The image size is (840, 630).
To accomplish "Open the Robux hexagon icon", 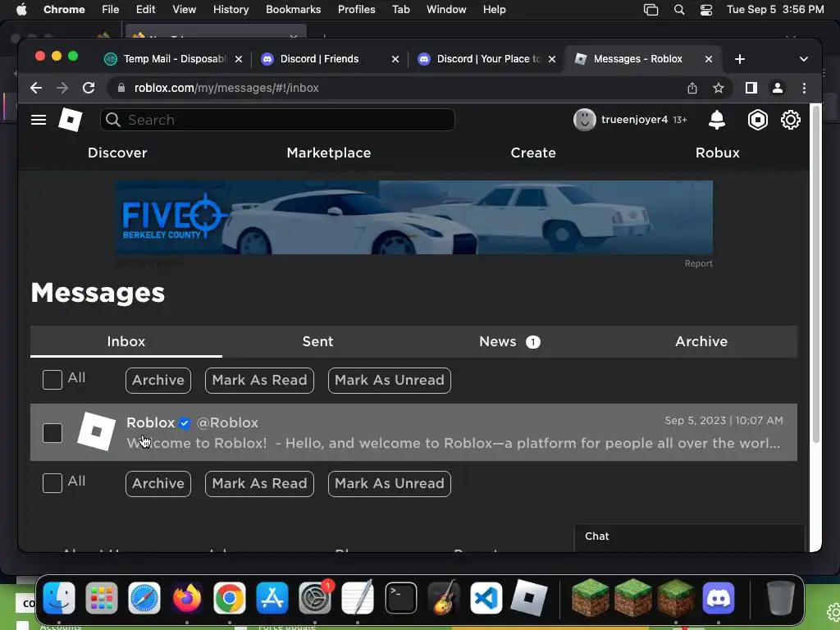I will 757,120.
